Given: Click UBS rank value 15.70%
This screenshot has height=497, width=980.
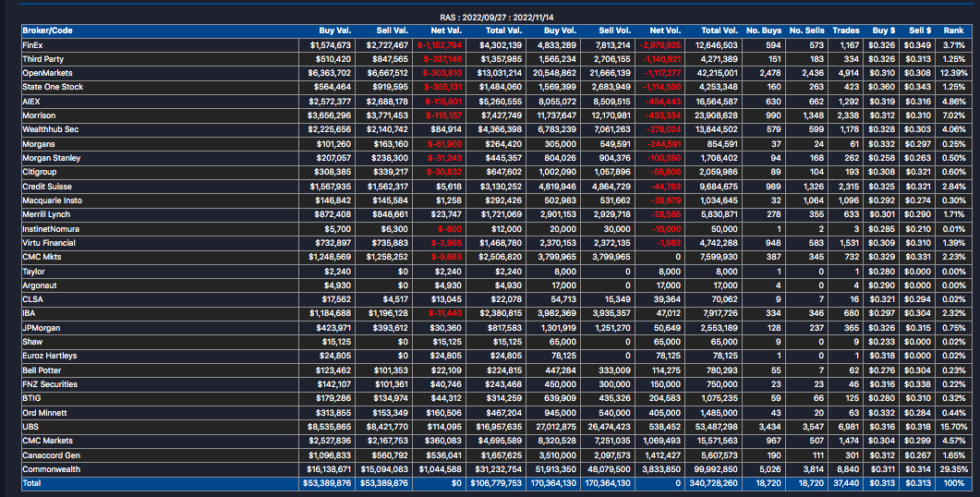Looking at the screenshot, I should point(954,427).
